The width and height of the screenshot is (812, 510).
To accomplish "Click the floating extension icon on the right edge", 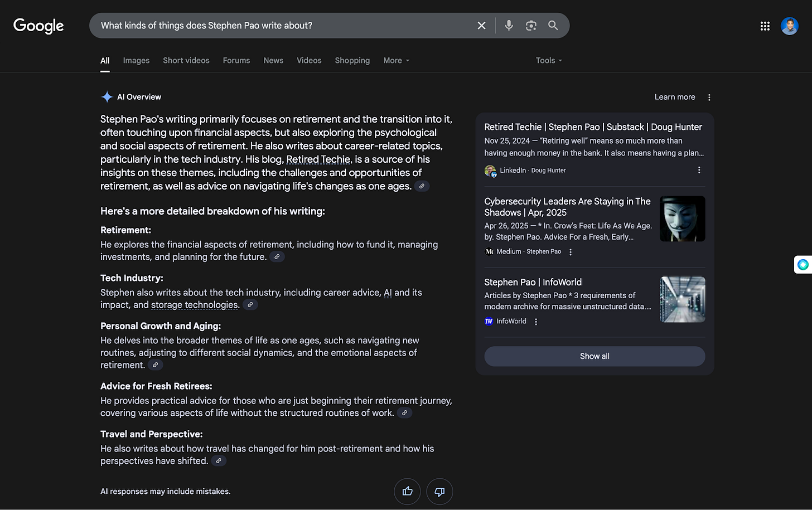I will point(803,265).
